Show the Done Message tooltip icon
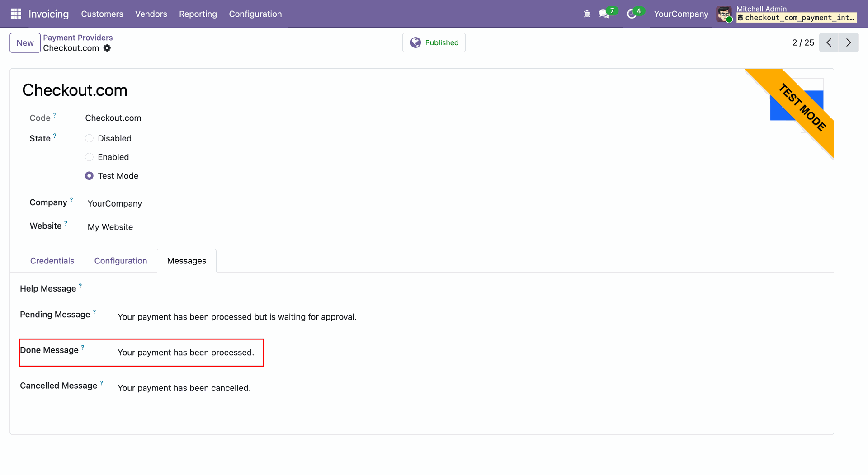The image size is (868, 475). pos(83,348)
